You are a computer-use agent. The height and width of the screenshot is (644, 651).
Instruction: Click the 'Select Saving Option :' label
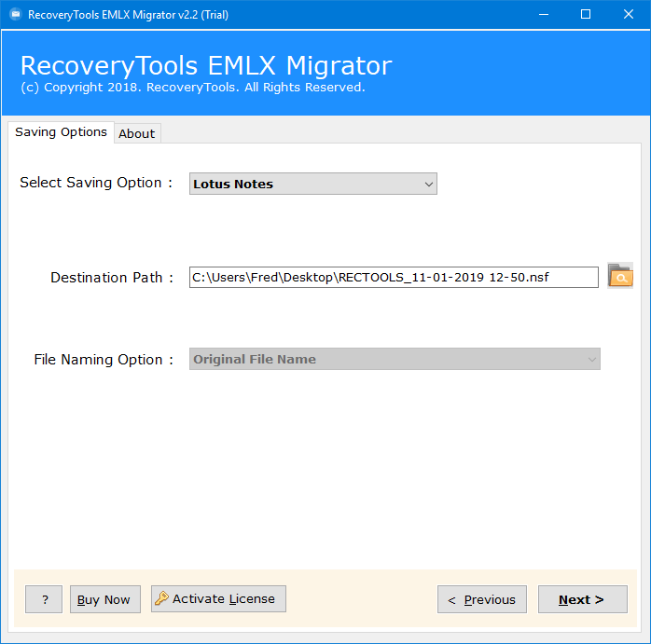96,183
